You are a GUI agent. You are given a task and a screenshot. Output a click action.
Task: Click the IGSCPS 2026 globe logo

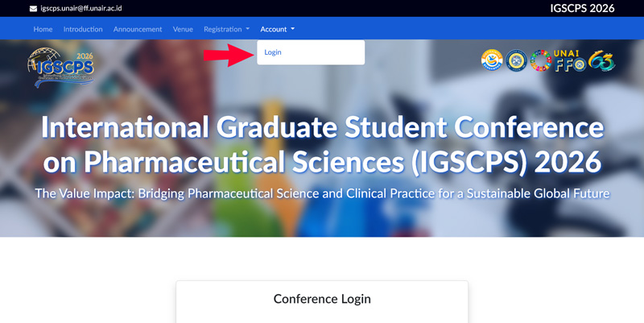(61, 68)
